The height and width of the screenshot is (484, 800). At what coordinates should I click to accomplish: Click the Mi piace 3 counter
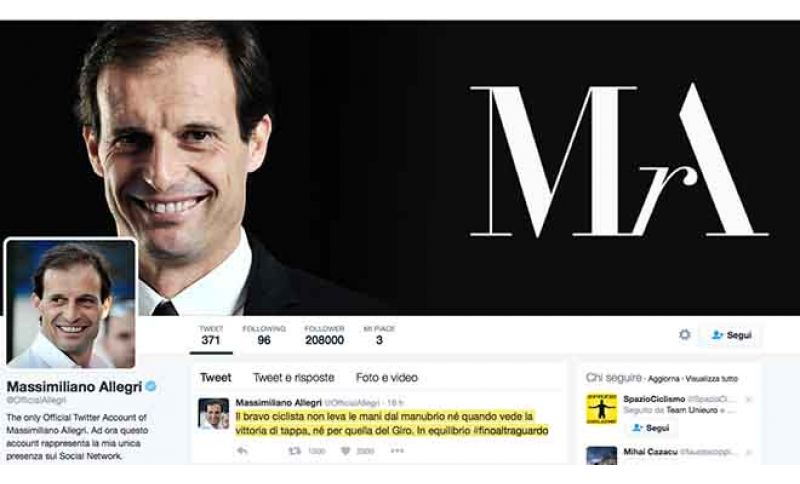coord(379,336)
